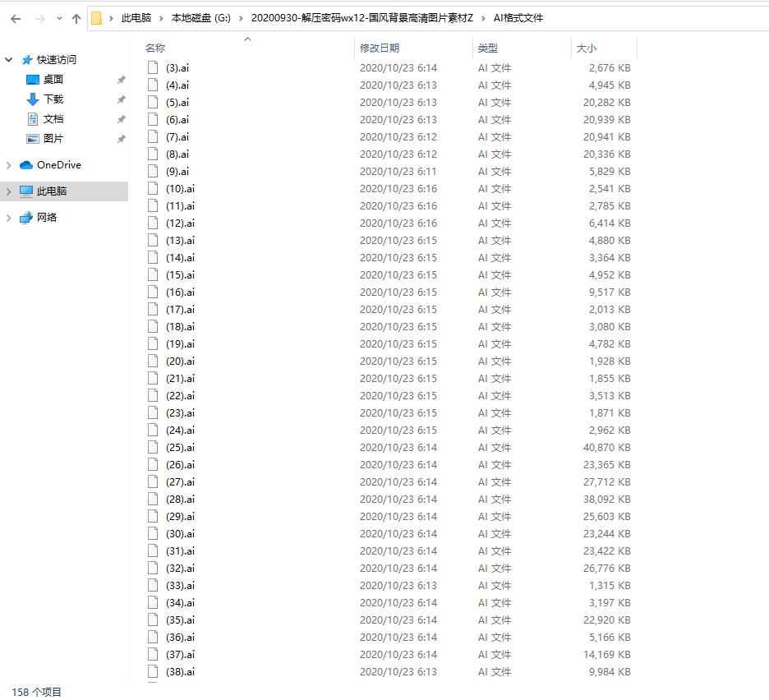Sort by 类型 column header
The image size is (769, 700).
coord(487,48)
